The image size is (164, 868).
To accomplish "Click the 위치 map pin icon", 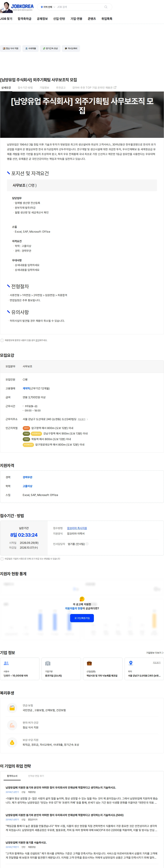I will click(131, 663).
